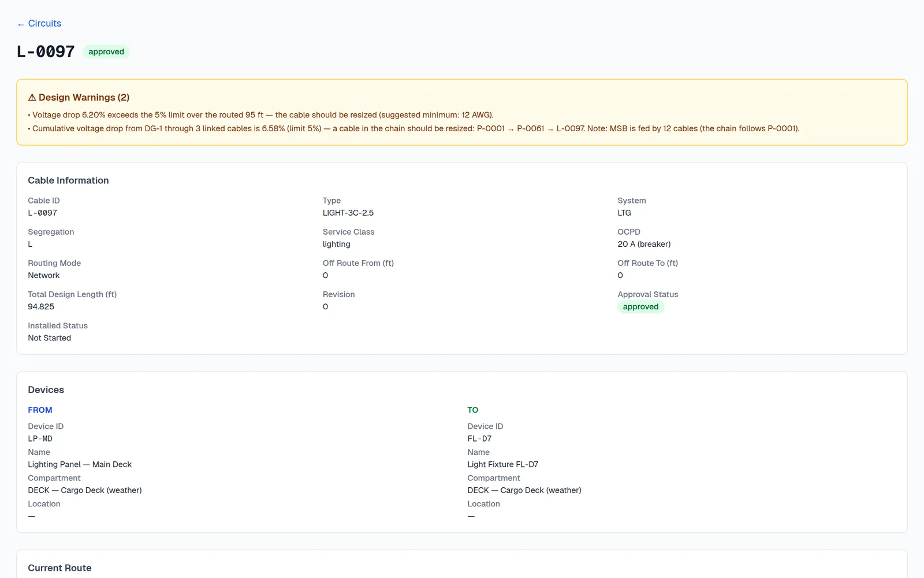
Task: Click the TO devices label
Action: [x=473, y=410]
